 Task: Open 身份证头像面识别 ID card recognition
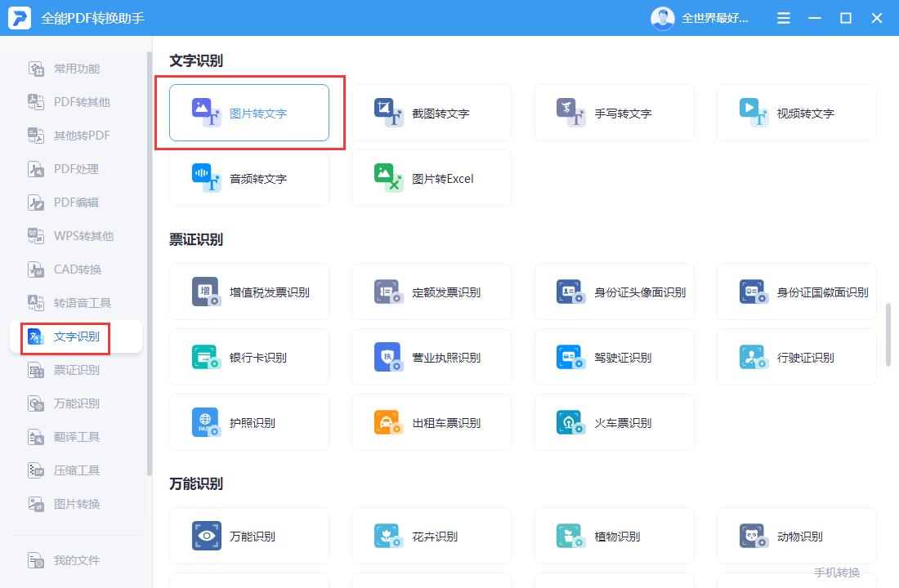click(x=615, y=292)
